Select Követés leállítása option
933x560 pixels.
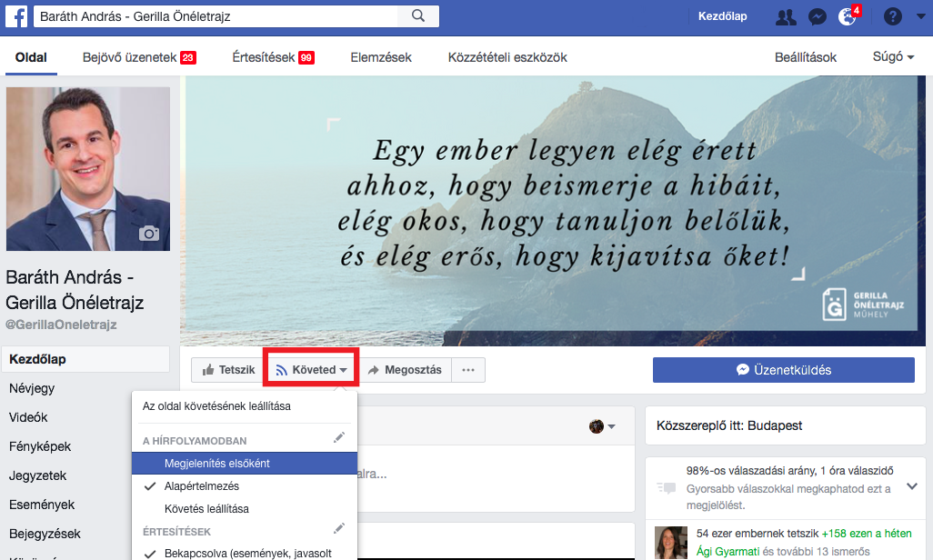pyautogui.click(x=245, y=508)
